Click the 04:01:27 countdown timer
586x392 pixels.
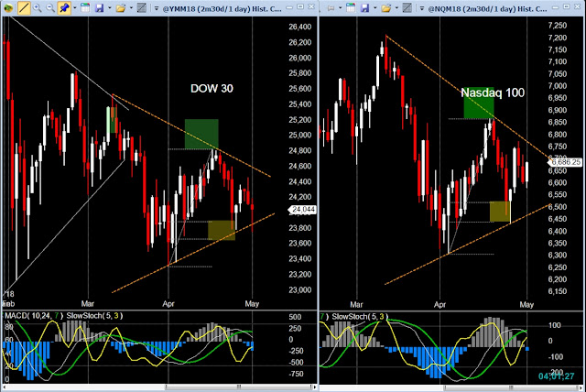pyautogui.click(x=556, y=376)
